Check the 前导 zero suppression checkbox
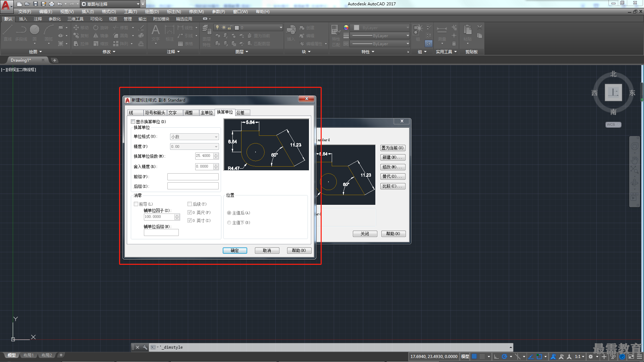Screen dimensions: 644x362 tap(136, 204)
